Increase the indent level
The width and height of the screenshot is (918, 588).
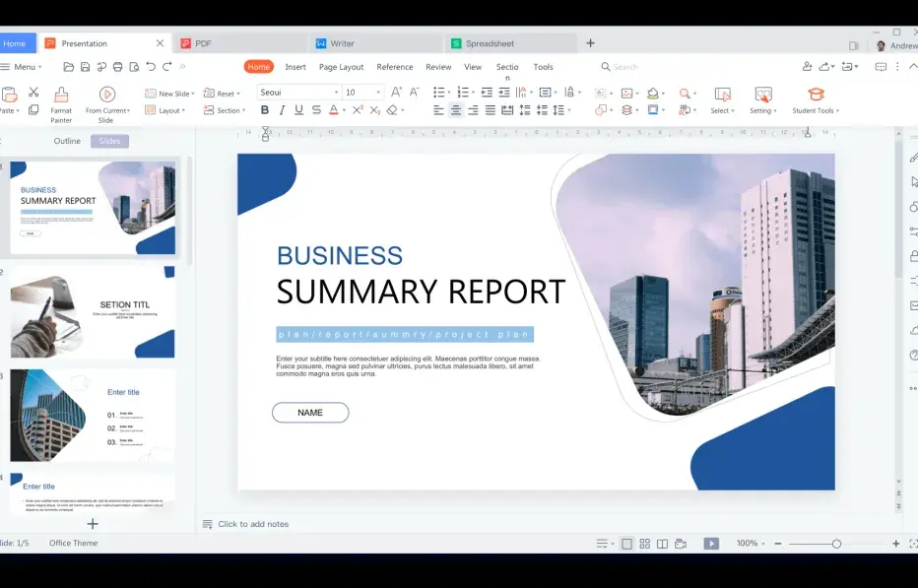tap(503, 92)
